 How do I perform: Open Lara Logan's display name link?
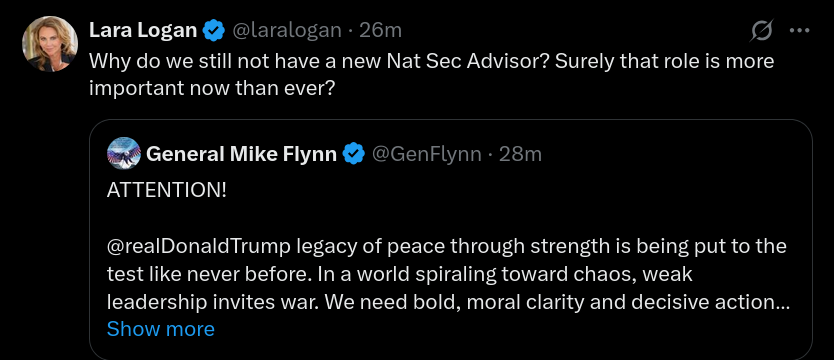[143, 30]
